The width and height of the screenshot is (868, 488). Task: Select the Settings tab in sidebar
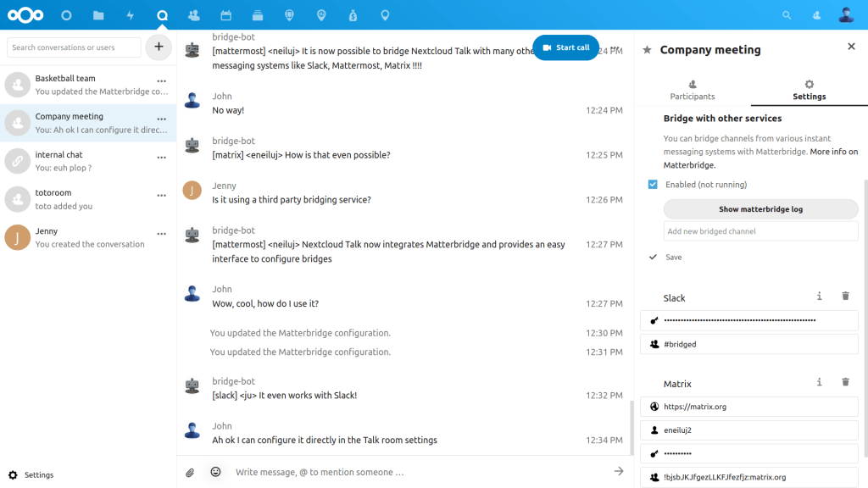[x=809, y=90]
